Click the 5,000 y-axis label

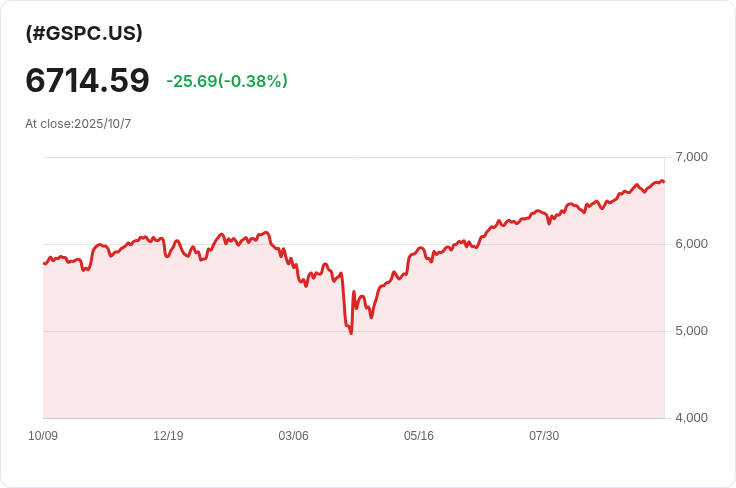click(x=691, y=331)
